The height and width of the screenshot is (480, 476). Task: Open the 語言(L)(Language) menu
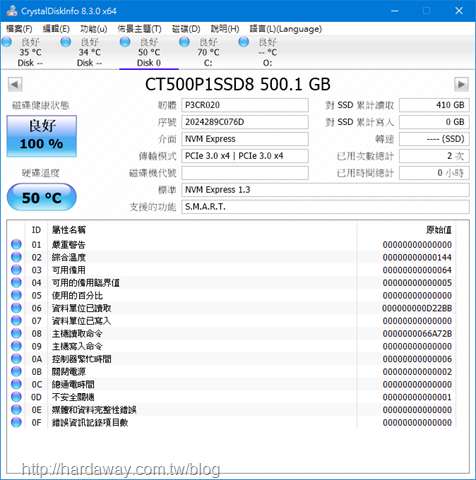pos(286,29)
